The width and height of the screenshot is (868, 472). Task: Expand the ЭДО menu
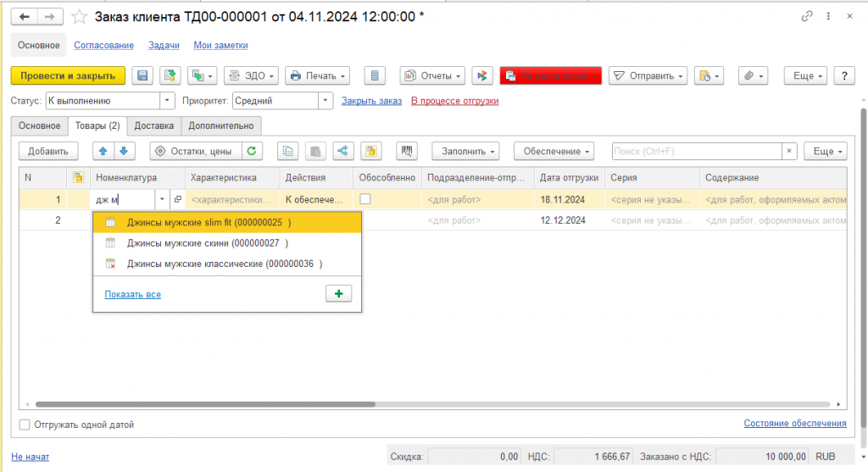pos(251,75)
